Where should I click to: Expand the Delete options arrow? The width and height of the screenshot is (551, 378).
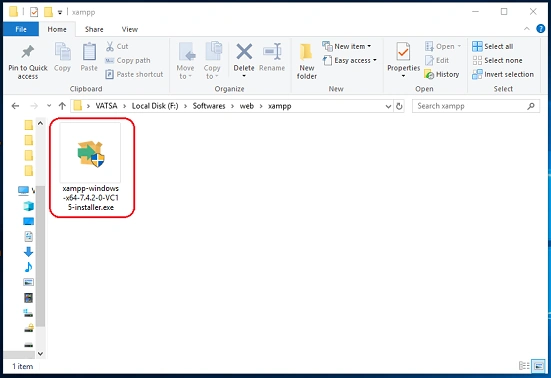[x=244, y=76]
